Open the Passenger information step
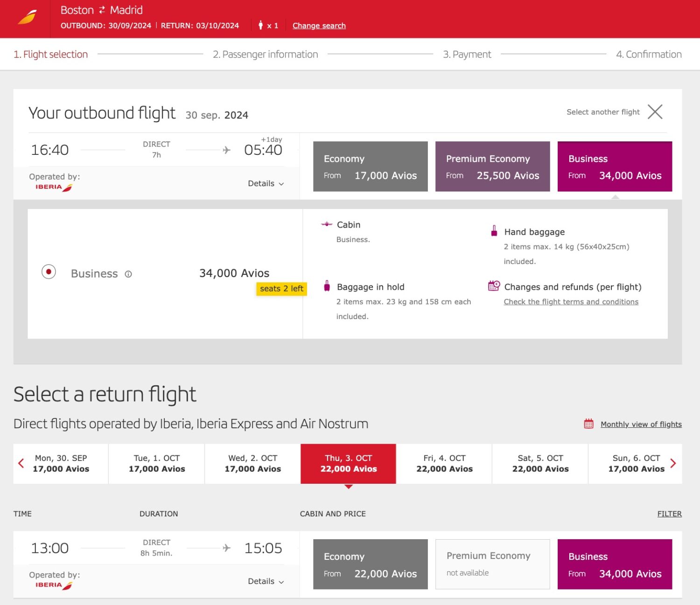Image resolution: width=700 pixels, height=605 pixels. tap(265, 54)
